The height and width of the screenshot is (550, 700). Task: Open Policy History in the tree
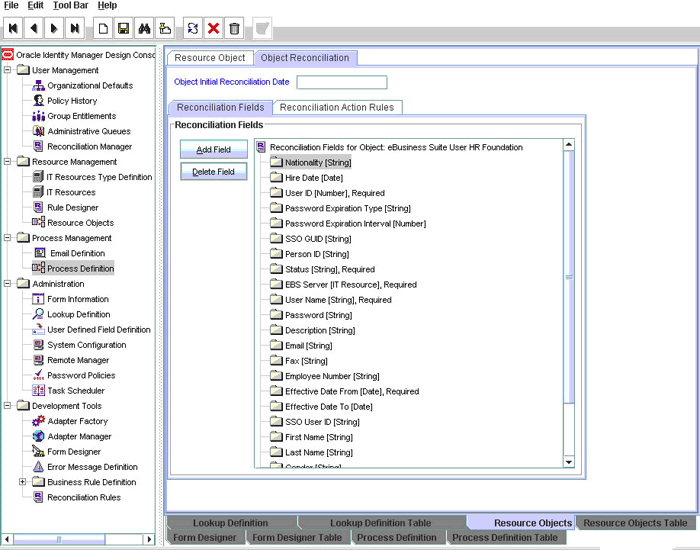point(72,101)
